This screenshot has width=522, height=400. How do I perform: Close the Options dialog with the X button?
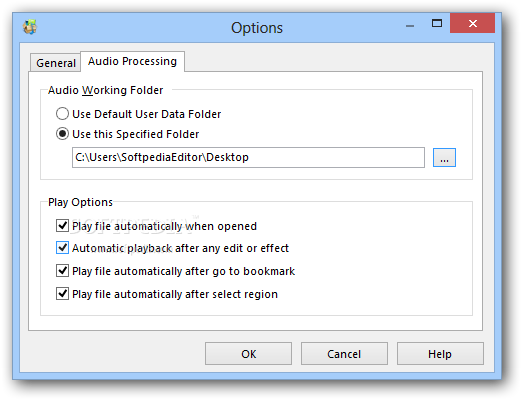point(472,23)
